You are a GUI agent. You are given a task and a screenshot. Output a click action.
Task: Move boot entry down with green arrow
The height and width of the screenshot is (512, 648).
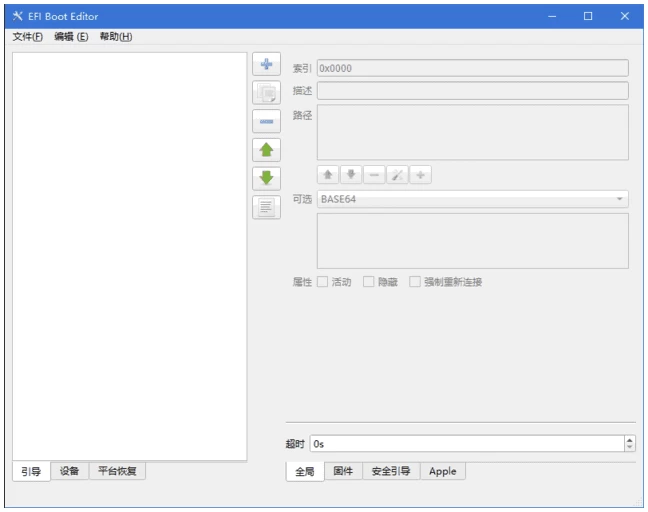point(266,179)
